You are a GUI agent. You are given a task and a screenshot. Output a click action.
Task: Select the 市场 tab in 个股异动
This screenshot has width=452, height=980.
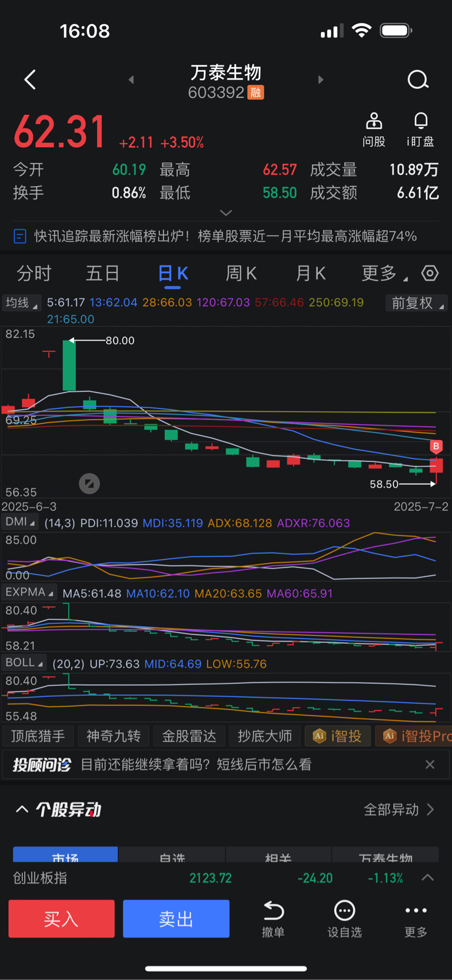(x=65, y=855)
